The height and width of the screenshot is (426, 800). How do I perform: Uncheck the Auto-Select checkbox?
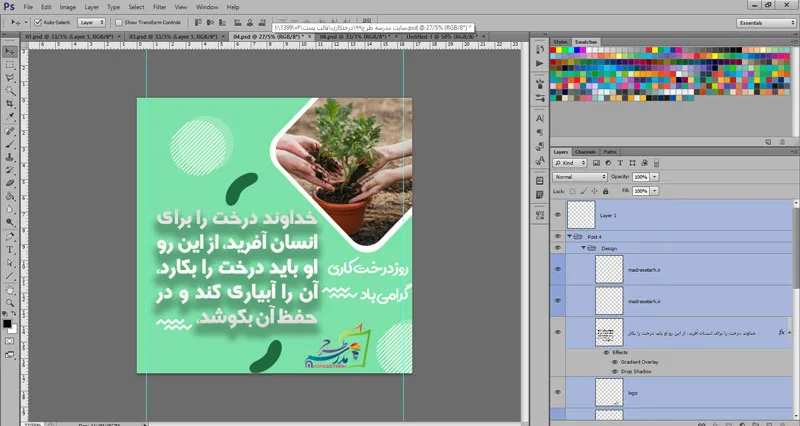tap(38, 22)
